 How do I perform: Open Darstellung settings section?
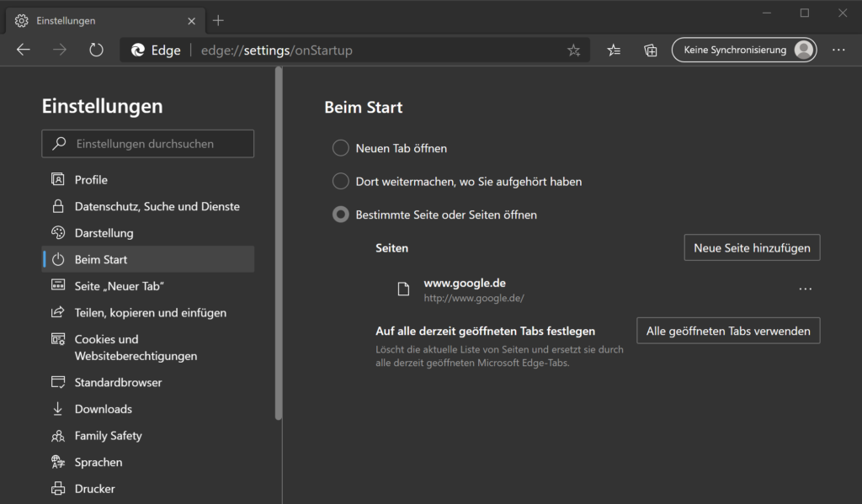click(x=148, y=233)
